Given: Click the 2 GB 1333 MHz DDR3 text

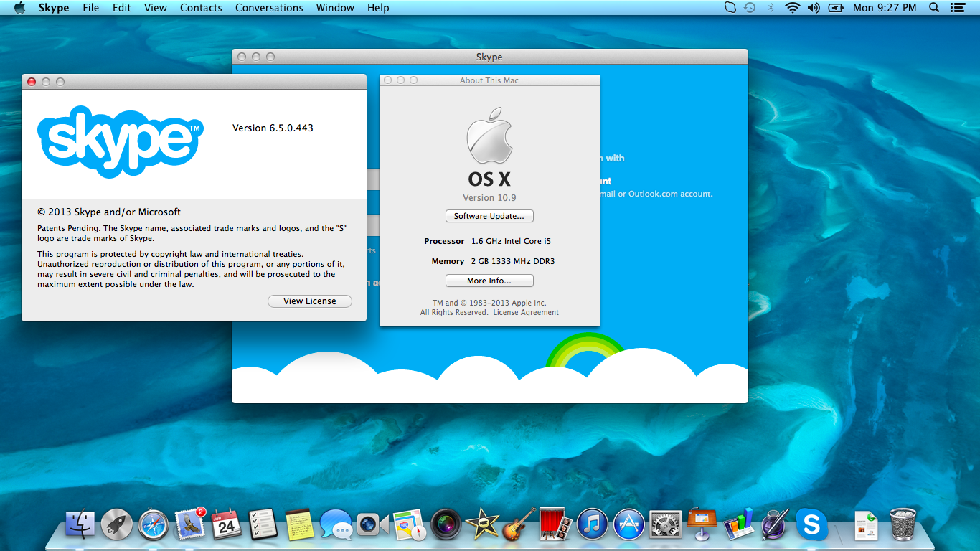Looking at the screenshot, I should 513,261.
